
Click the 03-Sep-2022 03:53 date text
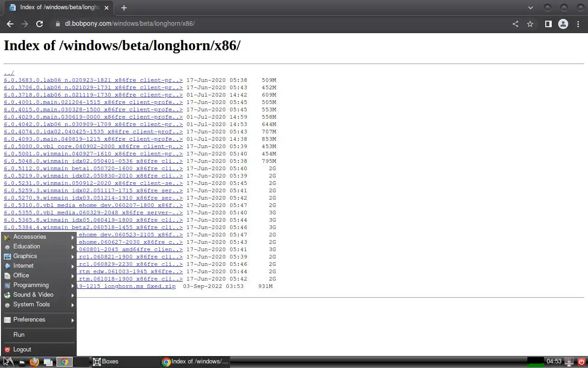[x=213, y=286]
